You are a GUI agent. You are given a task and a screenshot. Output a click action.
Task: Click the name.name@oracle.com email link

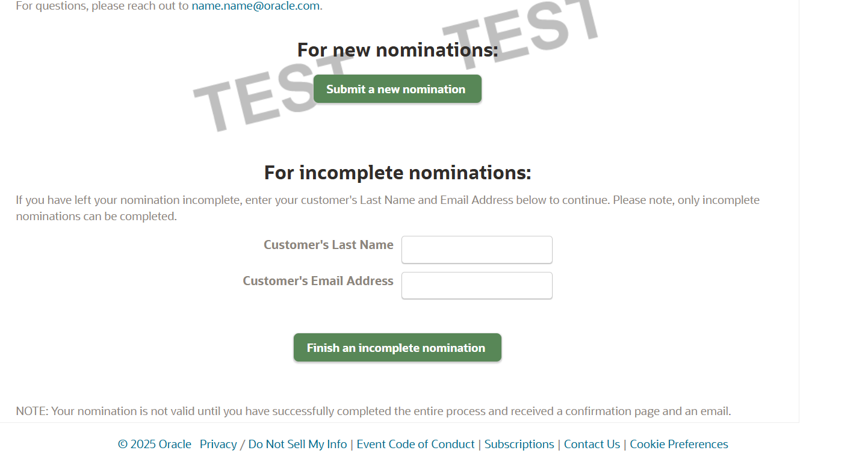coord(255,7)
